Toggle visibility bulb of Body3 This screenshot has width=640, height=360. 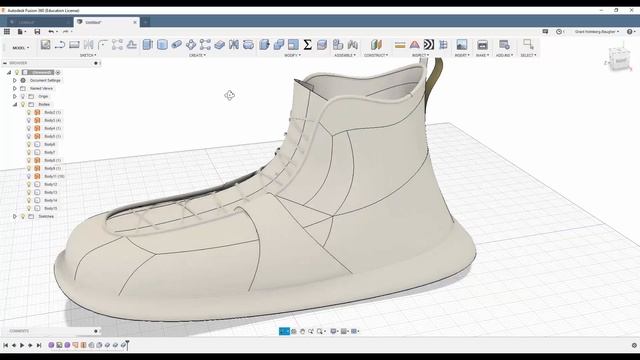coord(29,120)
